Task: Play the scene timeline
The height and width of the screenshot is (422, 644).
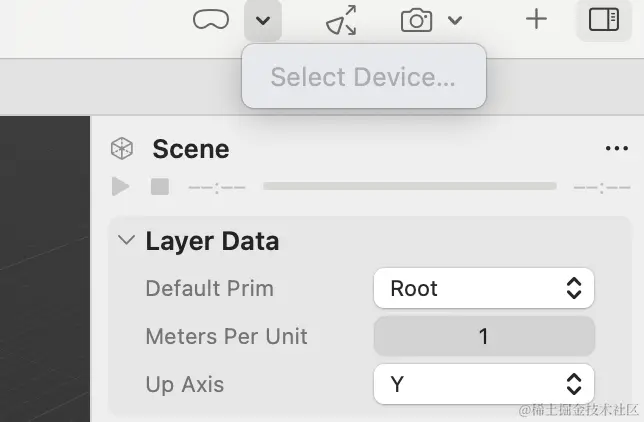Action: click(120, 187)
